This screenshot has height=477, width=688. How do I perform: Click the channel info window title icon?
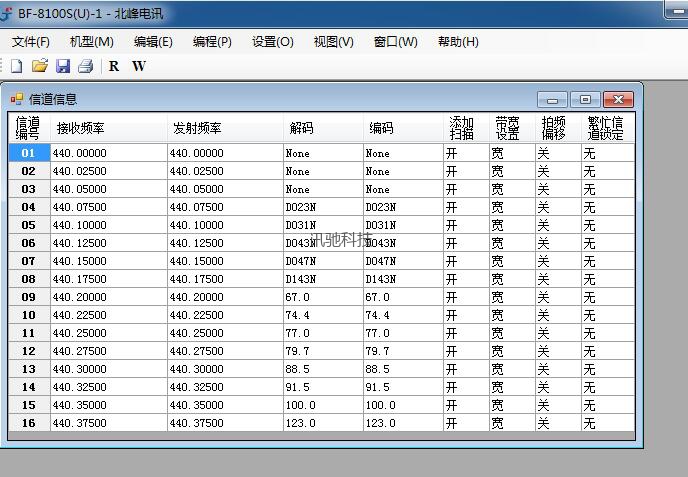click(x=17, y=99)
